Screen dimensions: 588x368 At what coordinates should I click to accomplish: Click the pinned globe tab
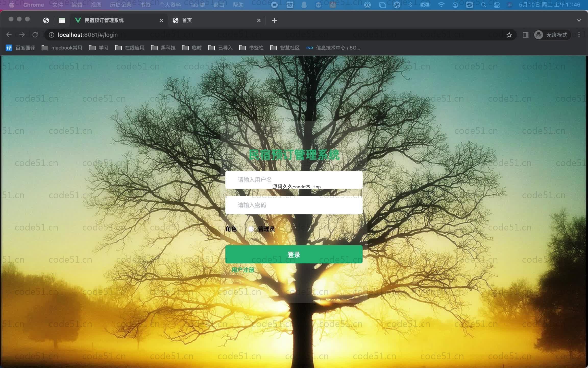coord(46,20)
